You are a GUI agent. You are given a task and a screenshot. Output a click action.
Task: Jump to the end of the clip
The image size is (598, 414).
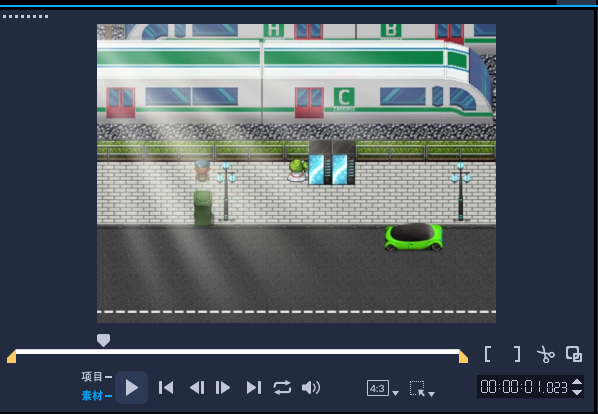pos(254,388)
